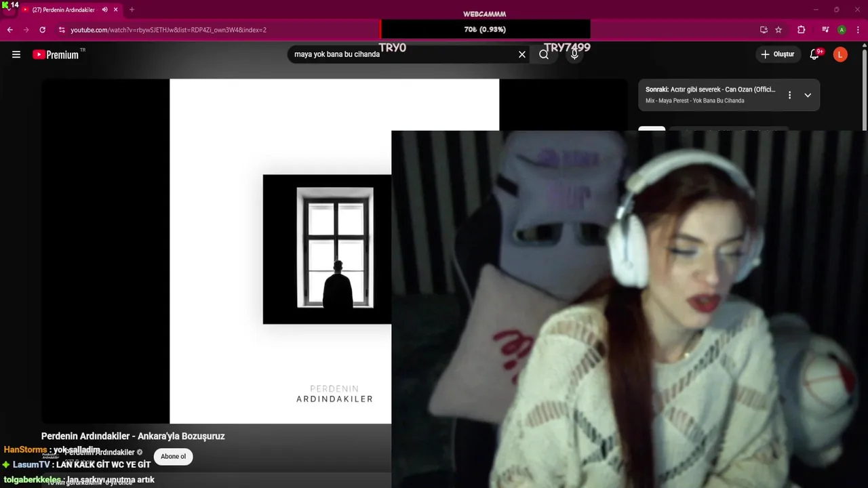The height and width of the screenshot is (488, 868).
Task: Click the album art in the video player
Action: tap(327, 249)
